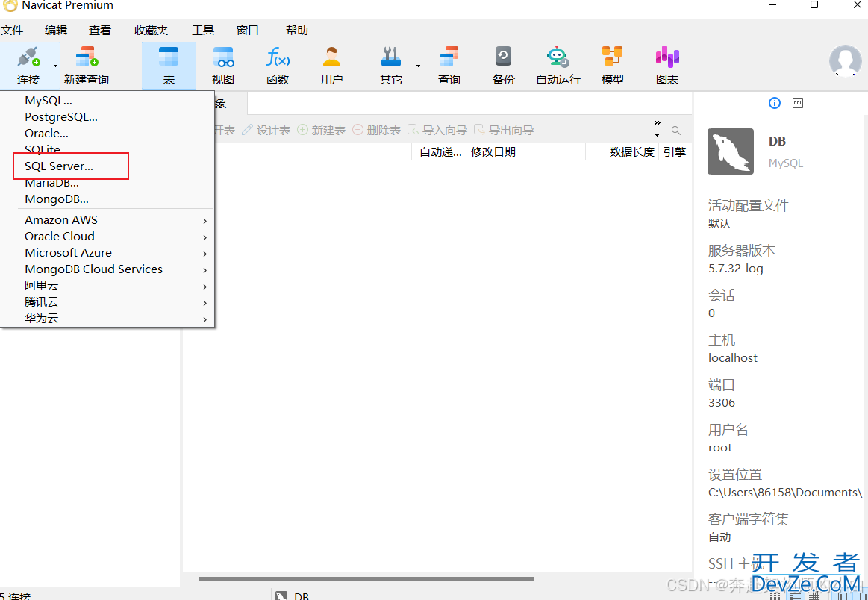The width and height of the screenshot is (868, 600).
Task: Click the 导出向导 button
Action: [x=504, y=130]
